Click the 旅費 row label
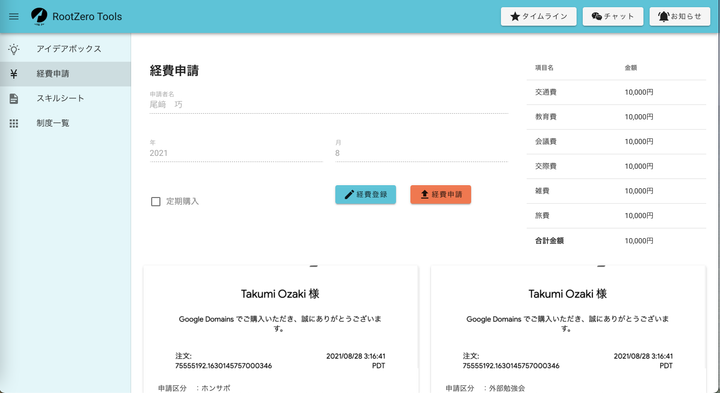Image resolution: width=720 pixels, height=393 pixels. pyautogui.click(x=542, y=216)
